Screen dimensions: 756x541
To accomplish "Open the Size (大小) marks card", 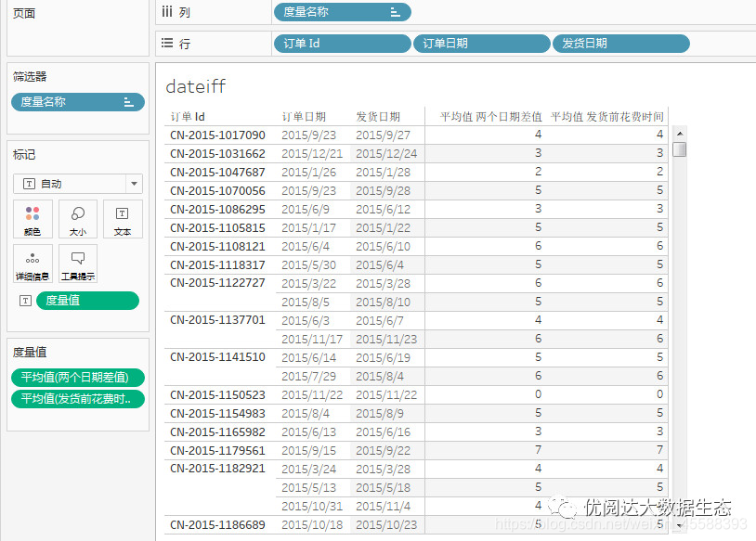I will click(78, 219).
